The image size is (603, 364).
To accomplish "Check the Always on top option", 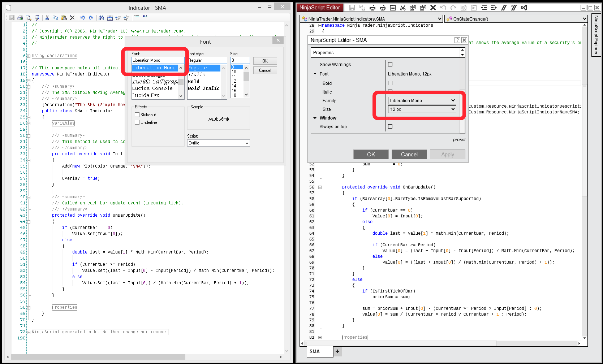I will (390, 126).
